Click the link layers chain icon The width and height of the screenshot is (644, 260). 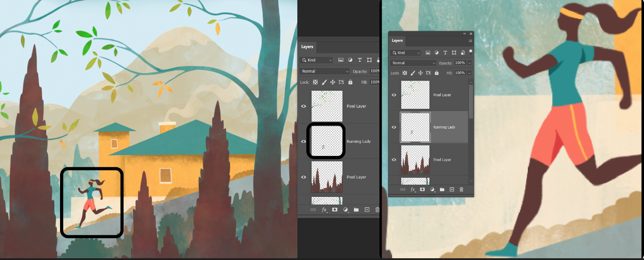[403, 189]
